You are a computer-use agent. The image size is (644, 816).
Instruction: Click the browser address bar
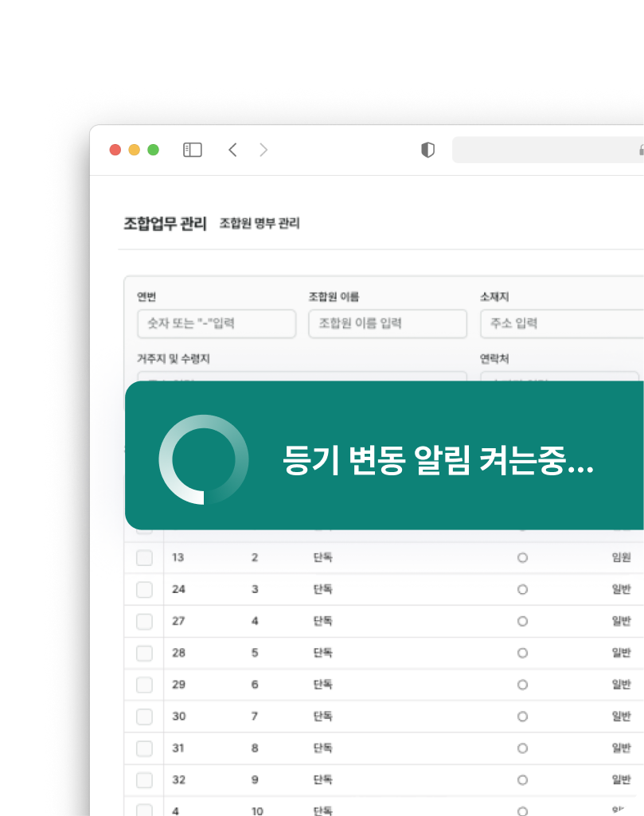548,150
